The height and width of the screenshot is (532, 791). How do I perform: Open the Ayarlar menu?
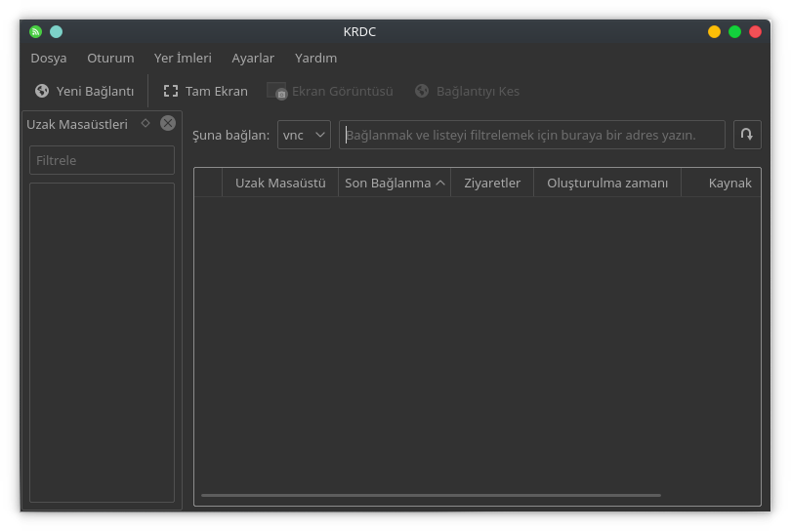253,58
